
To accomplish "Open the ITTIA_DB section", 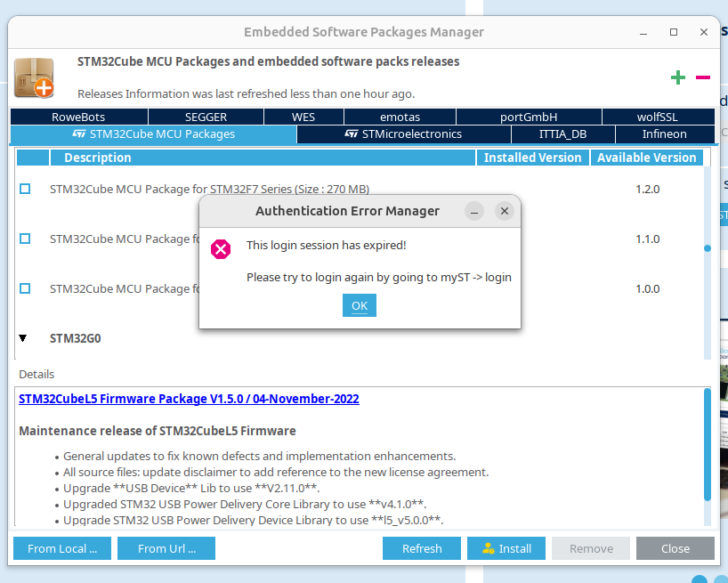I will (562, 134).
